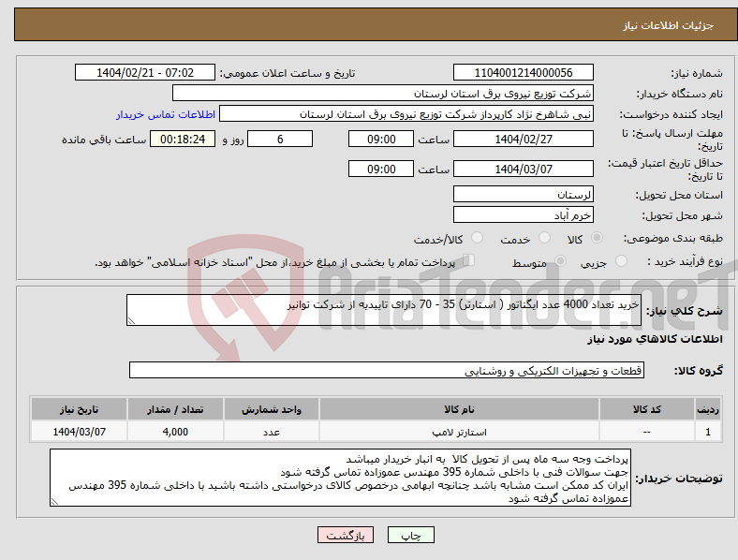
Task: Select the کالا/خدمت radio button
Action: click(478, 238)
